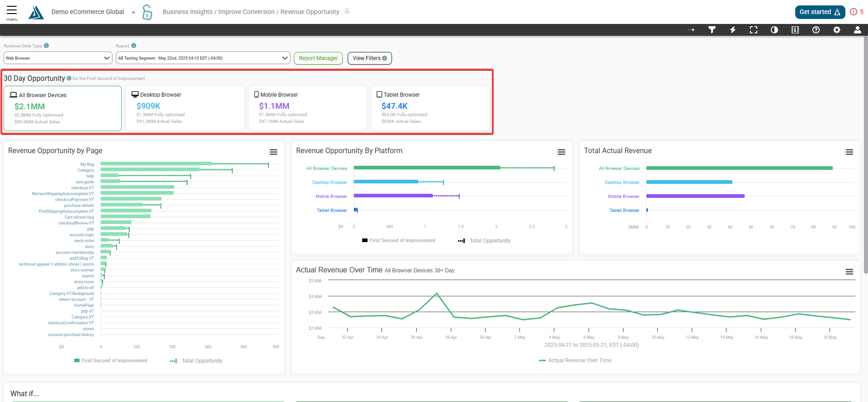Open Revenue Opportunity by Page chart menu
The width and height of the screenshot is (868, 402).
pos(274,152)
